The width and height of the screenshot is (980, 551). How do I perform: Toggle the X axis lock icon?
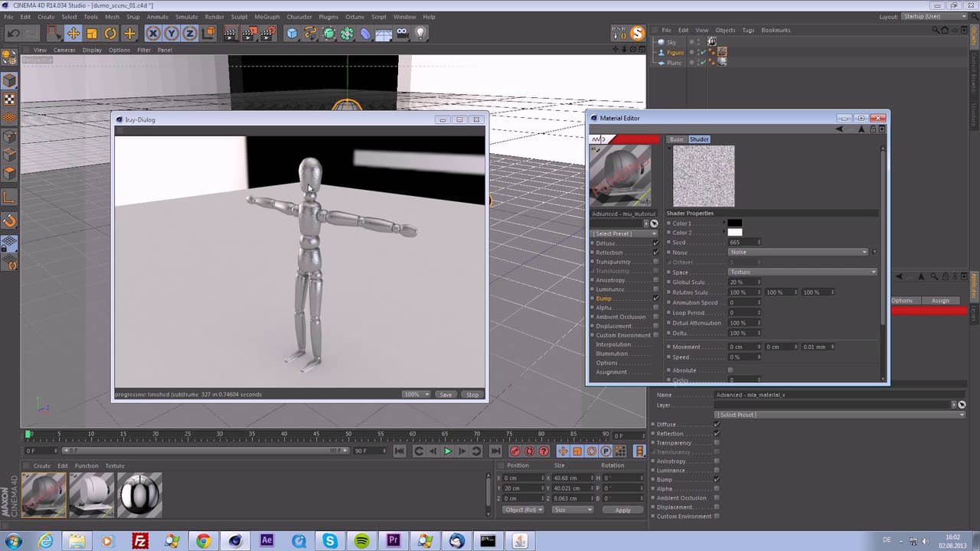[153, 33]
